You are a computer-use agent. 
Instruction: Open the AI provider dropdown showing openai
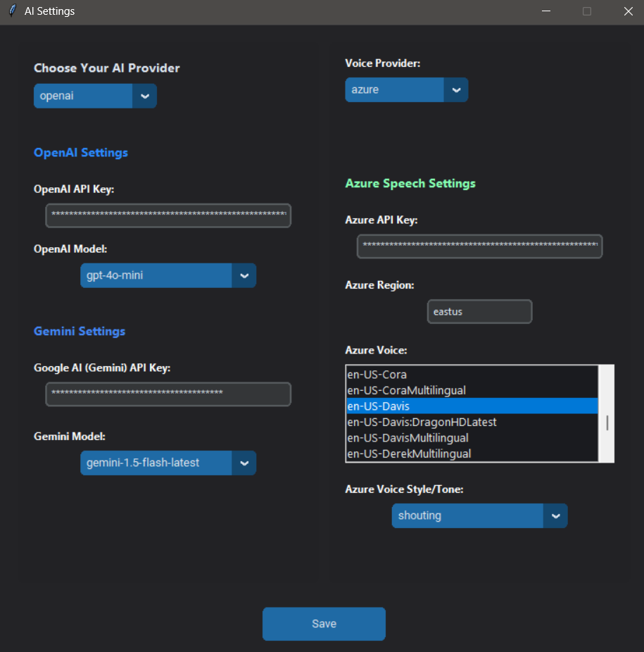click(x=95, y=96)
